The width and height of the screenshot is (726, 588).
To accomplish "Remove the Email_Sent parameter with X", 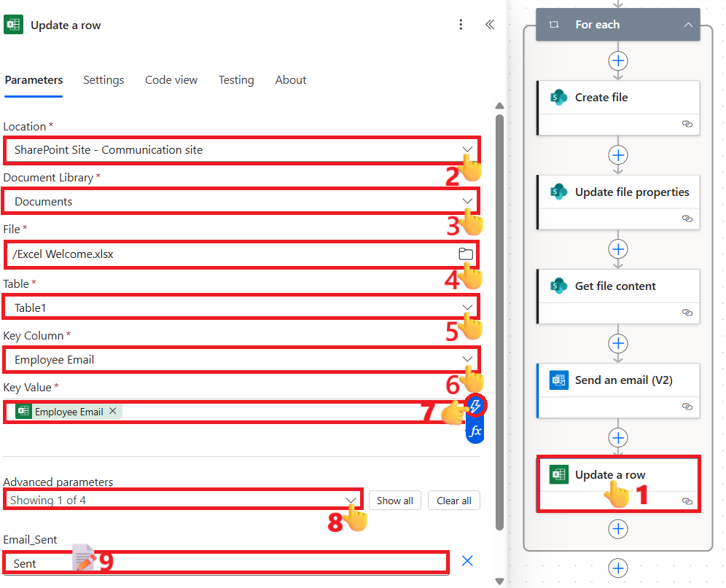I will click(x=468, y=561).
